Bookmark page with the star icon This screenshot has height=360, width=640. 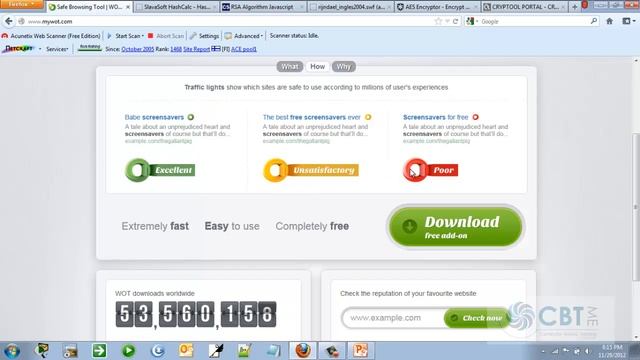[x=438, y=21]
